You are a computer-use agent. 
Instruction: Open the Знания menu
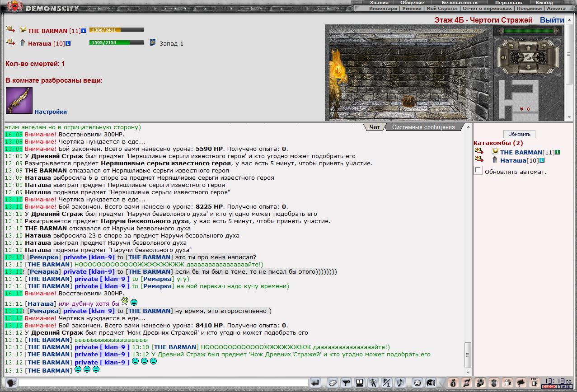pos(379,3)
